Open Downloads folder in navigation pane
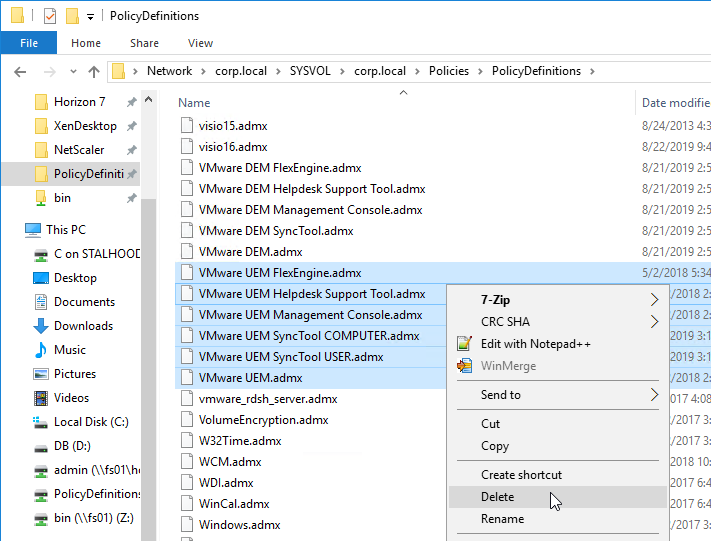Image resolution: width=711 pixels, height=541 pixels. (x=83, y=326)
